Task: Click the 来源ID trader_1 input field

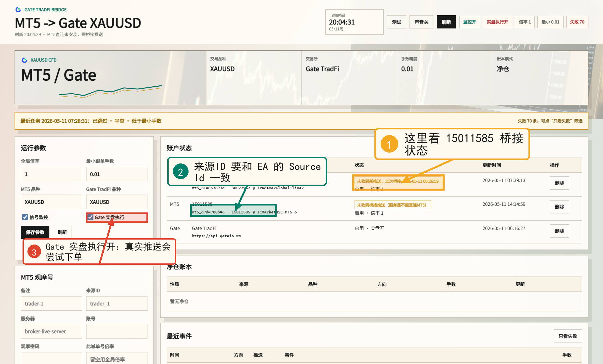Action: tap(117, 303)
